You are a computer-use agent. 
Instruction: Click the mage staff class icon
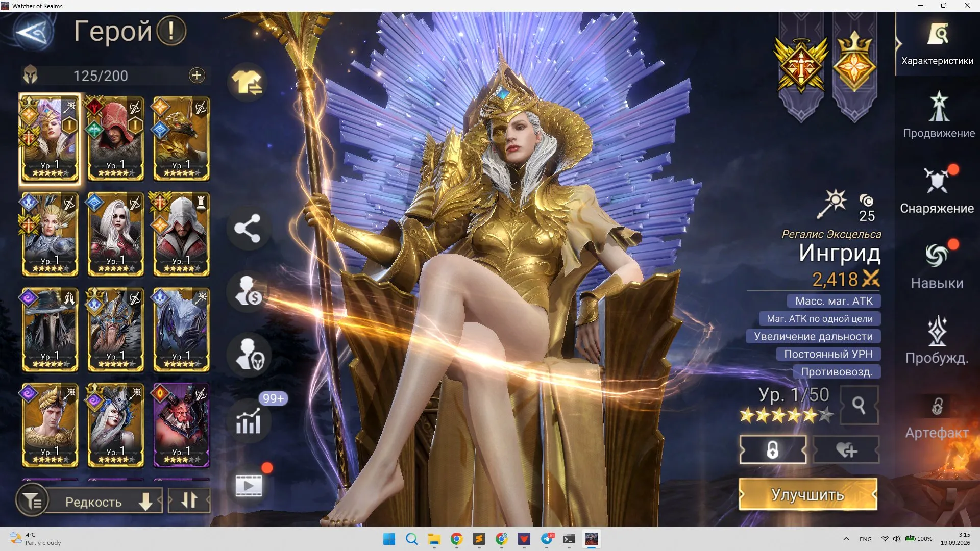click(831, 204)
